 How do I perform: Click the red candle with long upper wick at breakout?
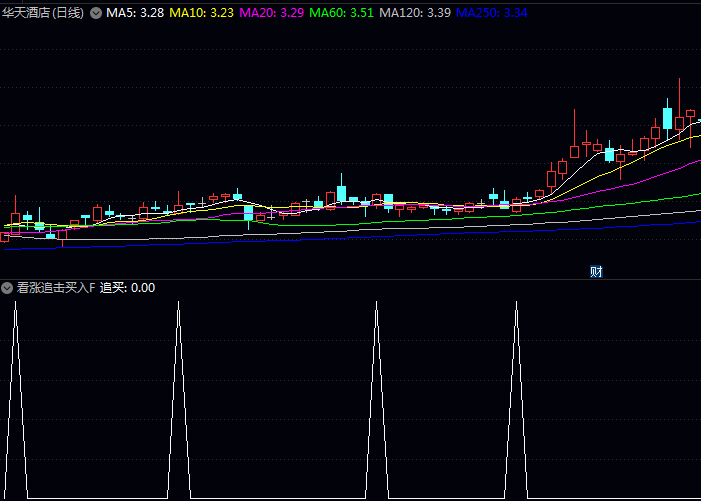575,150
